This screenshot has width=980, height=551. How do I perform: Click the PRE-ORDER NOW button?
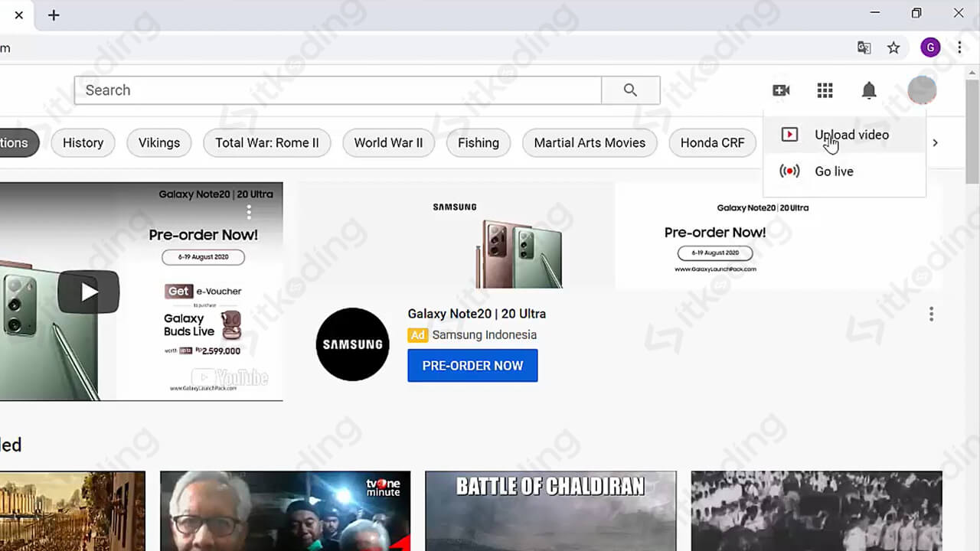(x=472, y=366)
